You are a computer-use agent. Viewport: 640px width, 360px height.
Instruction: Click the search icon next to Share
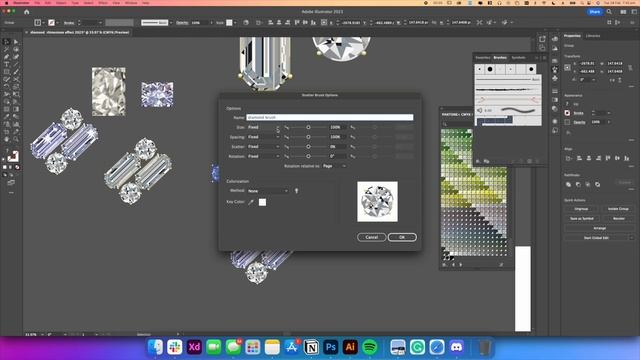[609, 12]
